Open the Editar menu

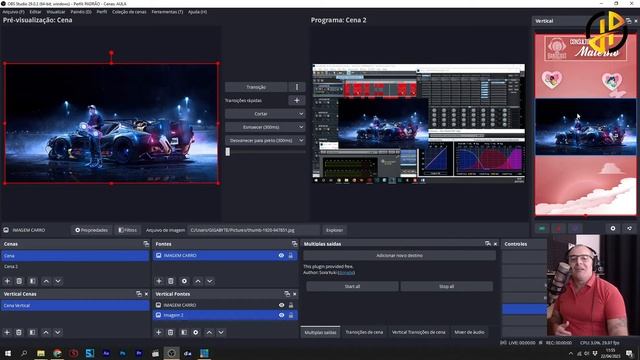[x=35, y=12]
